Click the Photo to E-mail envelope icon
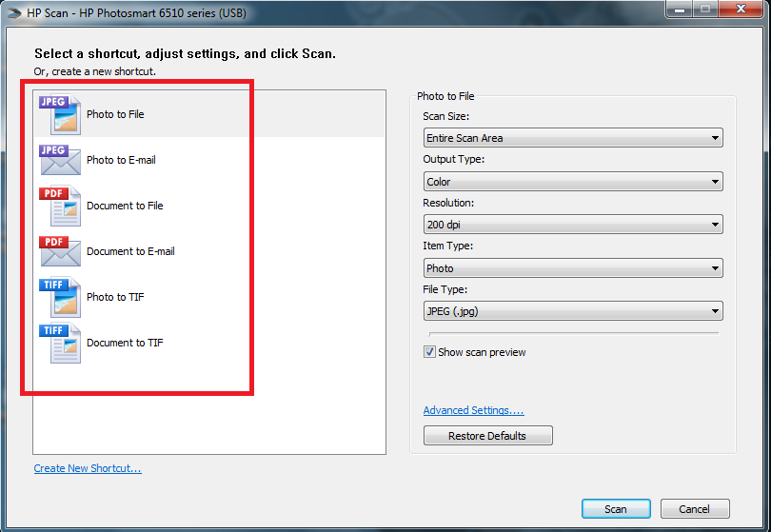The image size is (771, 532). [60, 160]
